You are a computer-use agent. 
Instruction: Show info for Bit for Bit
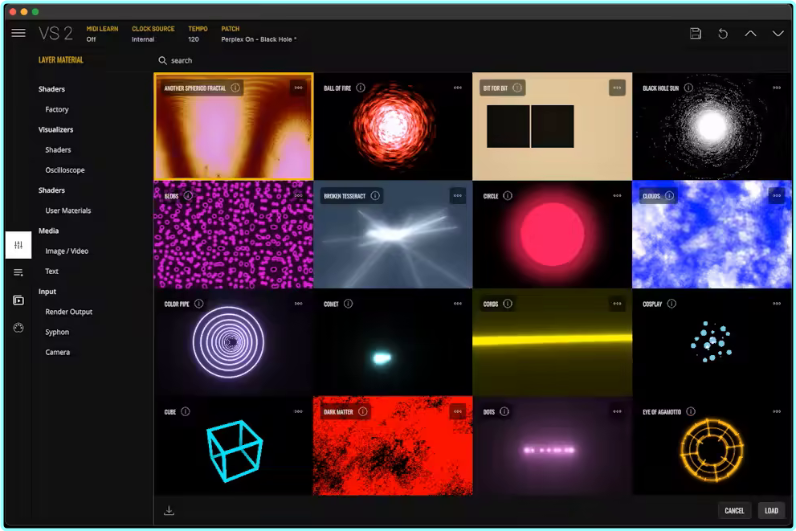tap(517, 88)
